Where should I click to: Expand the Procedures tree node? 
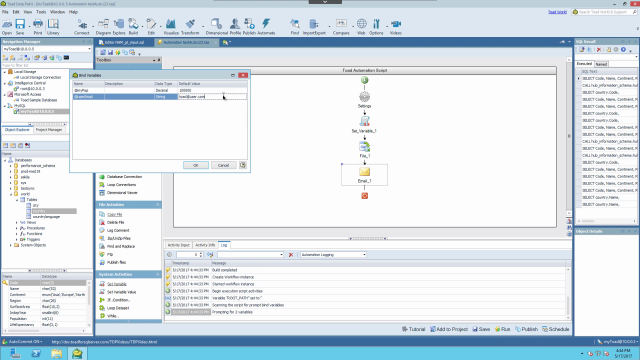(x=17, y=228)
